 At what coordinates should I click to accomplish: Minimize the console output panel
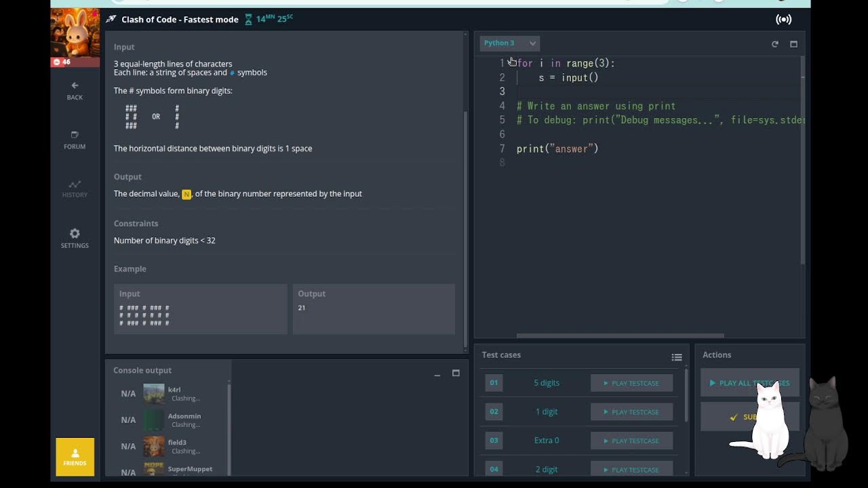437,373
